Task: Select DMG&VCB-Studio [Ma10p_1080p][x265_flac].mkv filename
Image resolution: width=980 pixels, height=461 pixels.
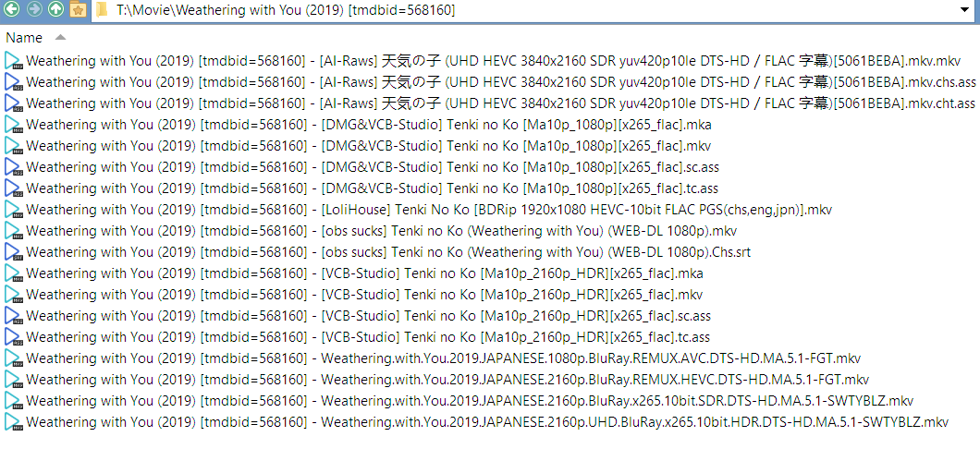Action: point(369,146)
